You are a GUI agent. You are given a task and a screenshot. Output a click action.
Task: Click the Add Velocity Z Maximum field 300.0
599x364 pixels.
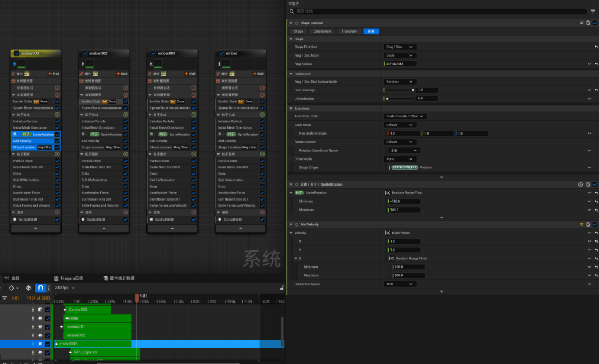tap(408, 275)
